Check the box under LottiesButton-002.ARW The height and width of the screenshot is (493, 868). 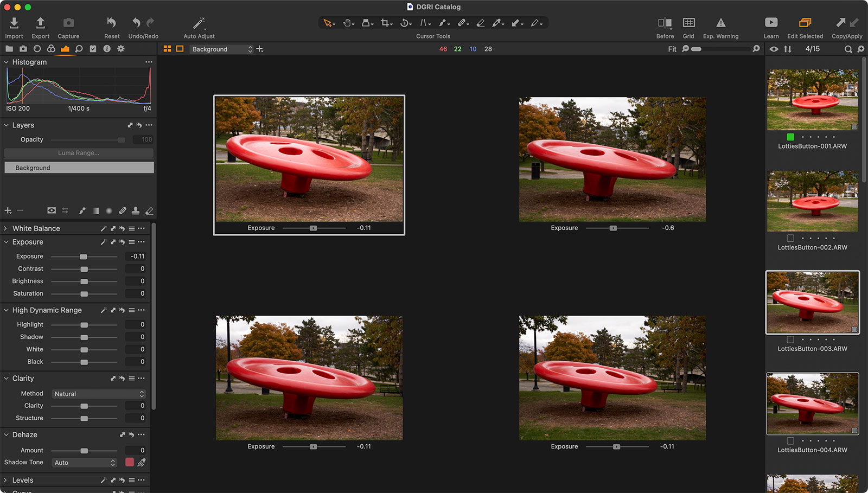[x=790, y=238]
